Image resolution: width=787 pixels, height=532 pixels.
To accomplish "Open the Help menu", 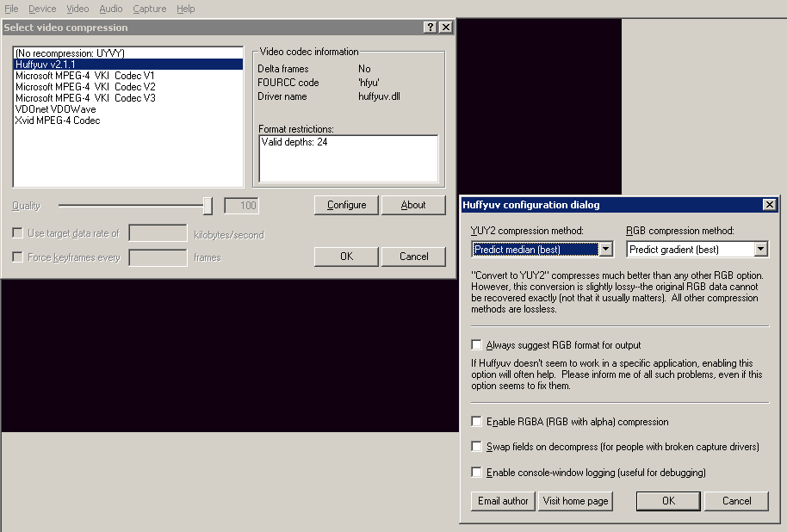I will click(x=186, y=9).
